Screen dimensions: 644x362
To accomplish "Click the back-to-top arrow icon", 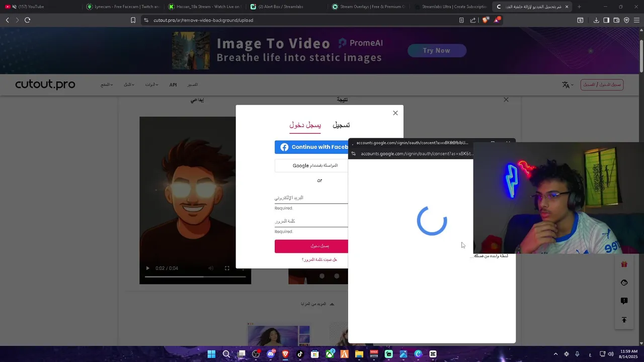I will point(624,320).
